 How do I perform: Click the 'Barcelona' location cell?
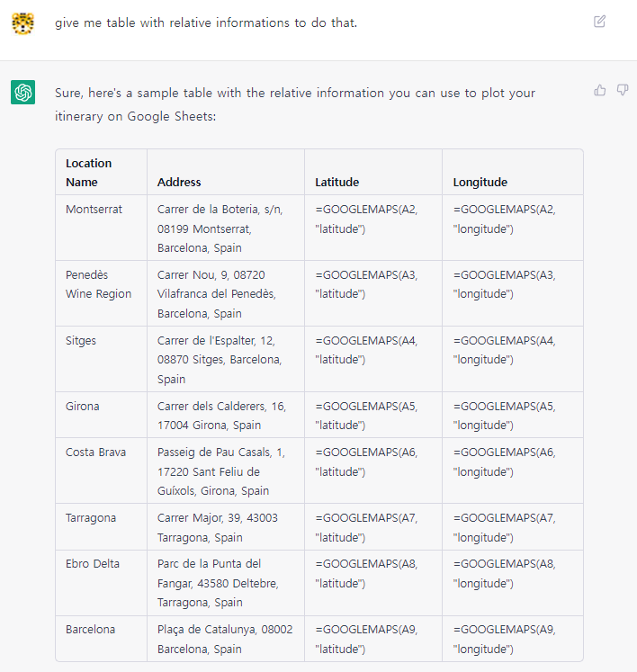101,639
